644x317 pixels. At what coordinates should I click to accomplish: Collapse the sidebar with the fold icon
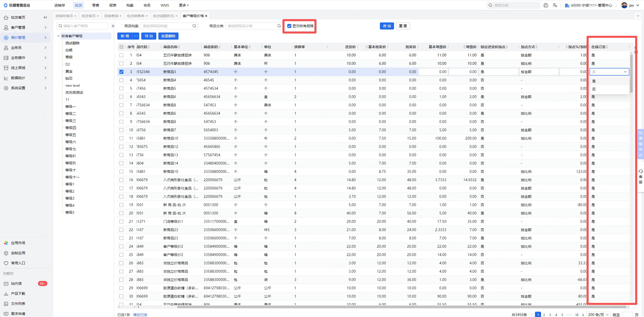[x=45, y=17]
